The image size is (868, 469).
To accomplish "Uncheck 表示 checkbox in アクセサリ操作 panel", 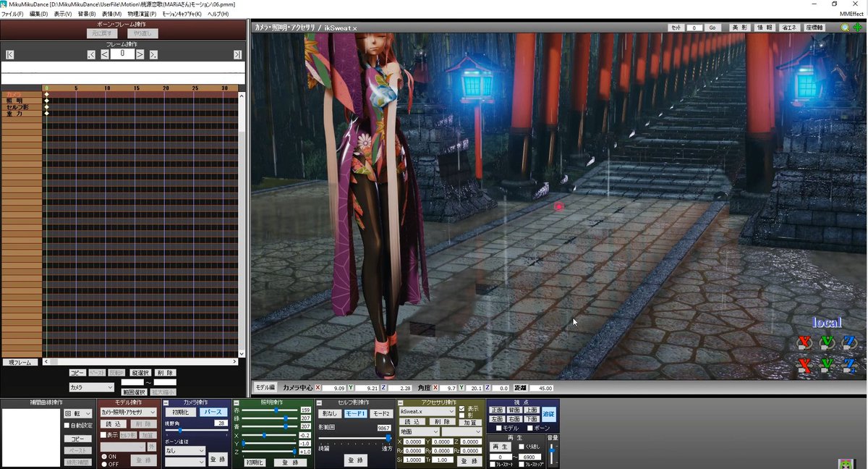I will 462,408.
